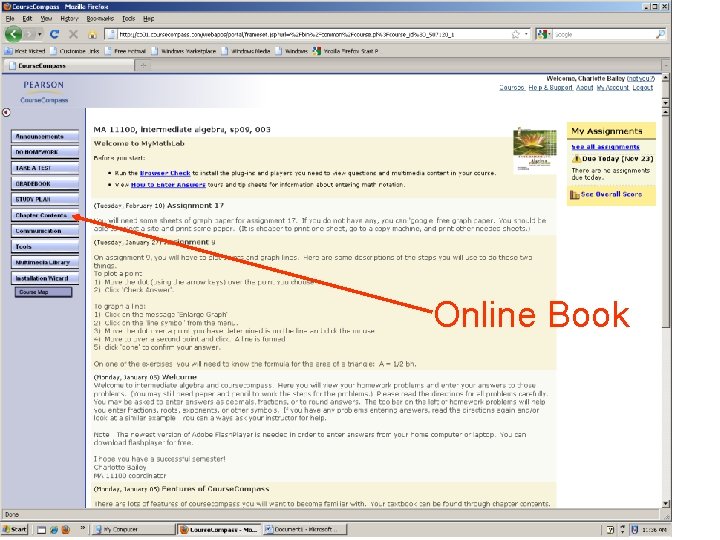
Task: Open a new tab with the plus button
Action: (x=143, y=66)
